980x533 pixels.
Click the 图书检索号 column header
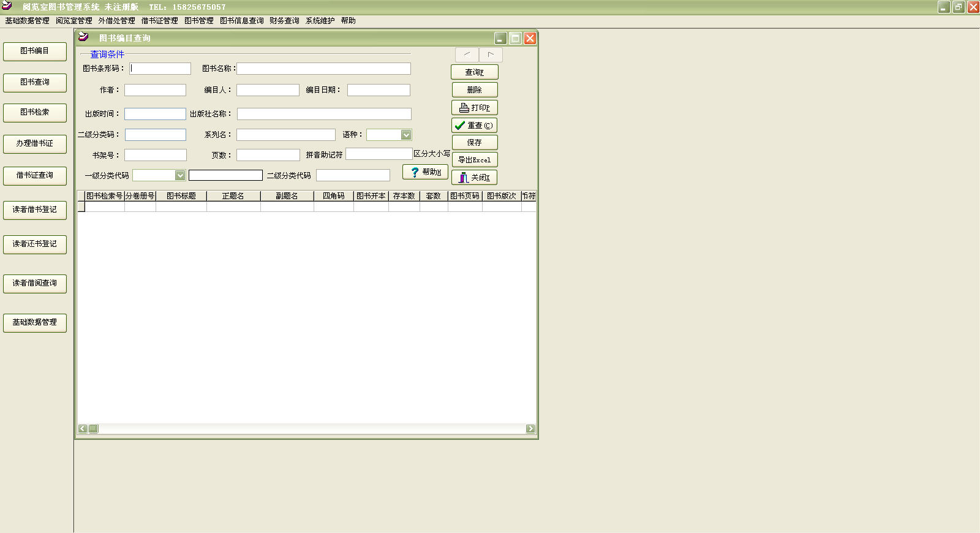(x=105, y=196)
